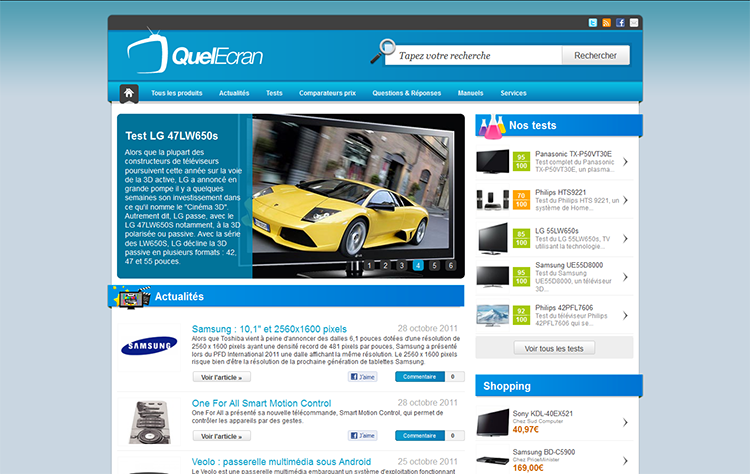Expand the Panasonic TX-P50VT30E row chevron
Viewport: 750px width, 474px height.
point(625,162)
